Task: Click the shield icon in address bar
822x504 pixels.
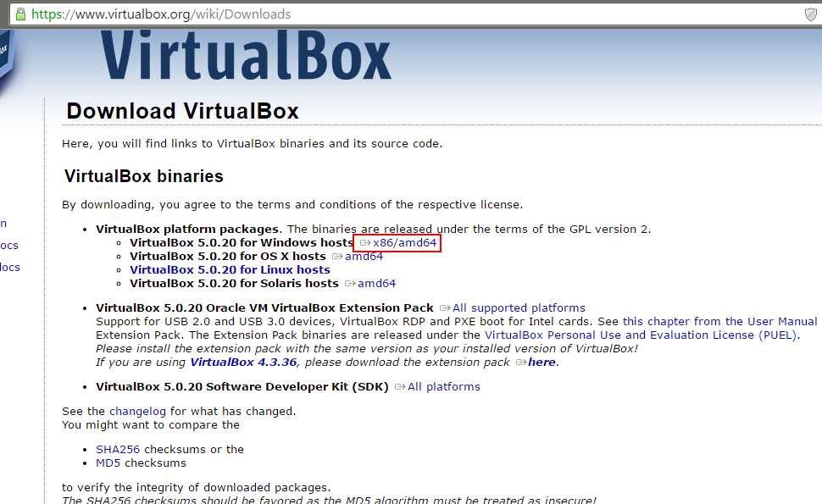Action: [810, 14]
